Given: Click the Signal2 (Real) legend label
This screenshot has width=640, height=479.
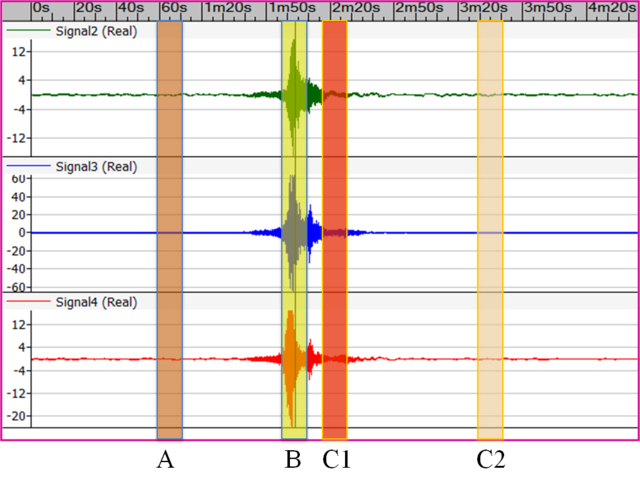Looking at the screenshot, I should pos(96,31).
